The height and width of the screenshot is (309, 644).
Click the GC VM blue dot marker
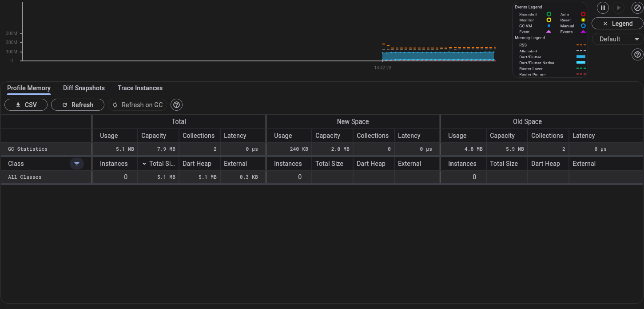coord(549,26)
